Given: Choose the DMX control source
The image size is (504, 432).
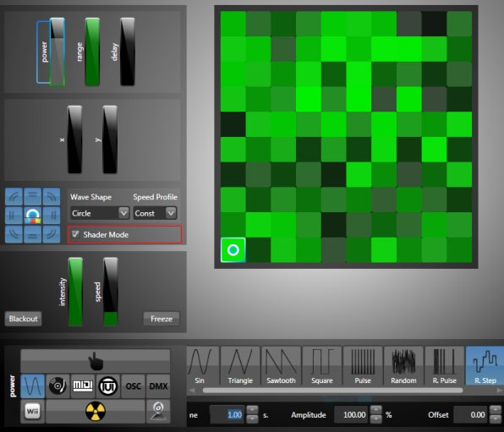Looking at the screenshot, I should 158,386.
